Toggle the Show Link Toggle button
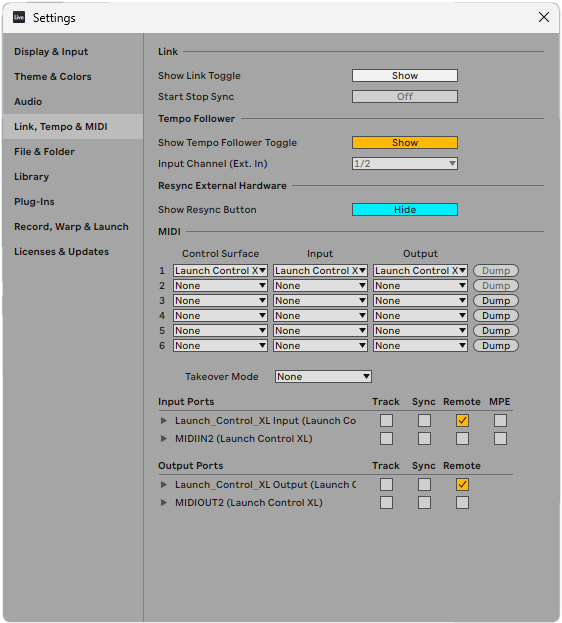562x623 pixels. [405, 75]
